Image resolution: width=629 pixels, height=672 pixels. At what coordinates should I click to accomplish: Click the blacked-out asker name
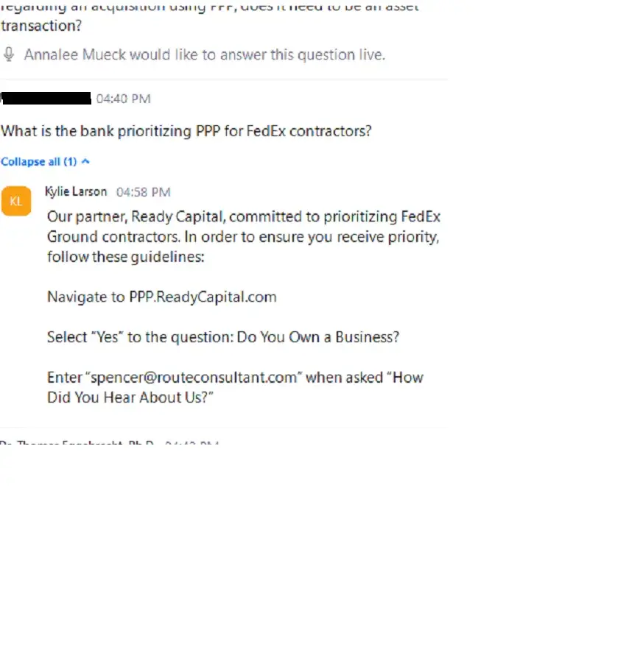click(x=46, y=98)
